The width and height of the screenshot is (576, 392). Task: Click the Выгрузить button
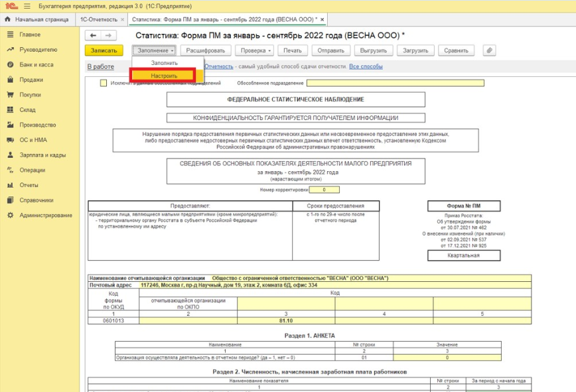click(x=374, y=50)
